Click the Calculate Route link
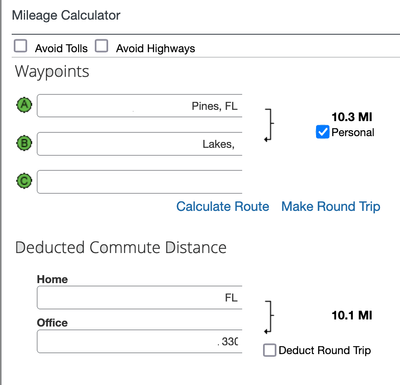Screen dimensions: 400x385 coord(223,206)
